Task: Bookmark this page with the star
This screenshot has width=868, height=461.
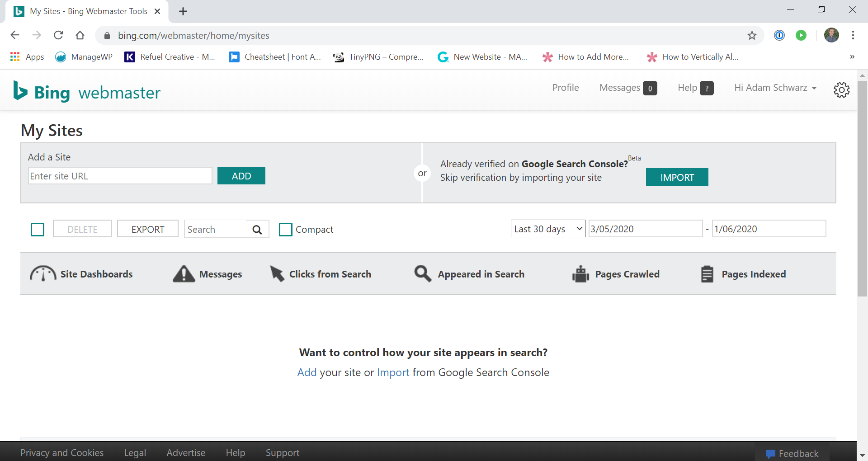Action: (752, 35)
